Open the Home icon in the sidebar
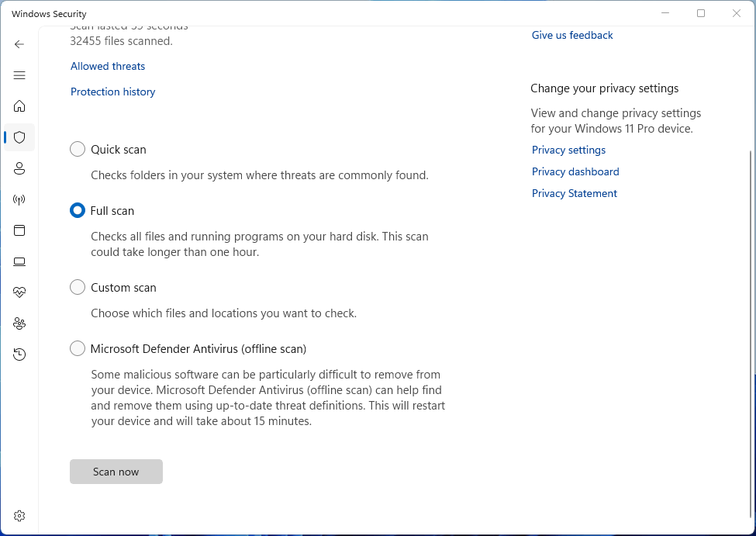Screen dimensions: 756x536 click(19, 106)
